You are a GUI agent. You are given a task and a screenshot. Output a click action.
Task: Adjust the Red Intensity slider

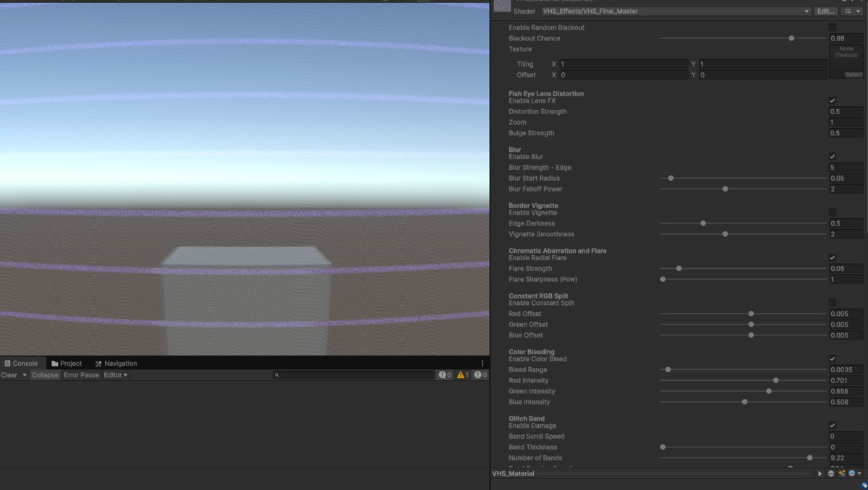pyautogui.click(x=743, y=381)
